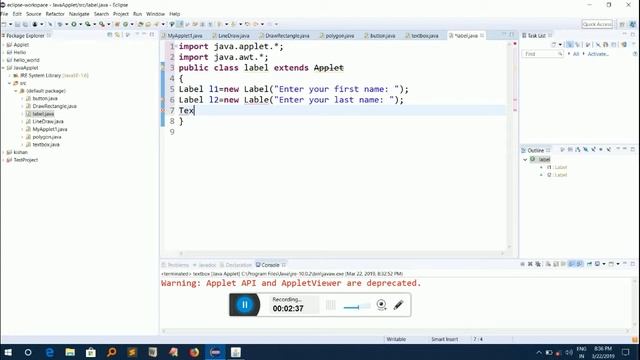The width and height of the screenshot is (640, 360).
Task: Open the Declaration tab
Action: click(x=236, y=265)
